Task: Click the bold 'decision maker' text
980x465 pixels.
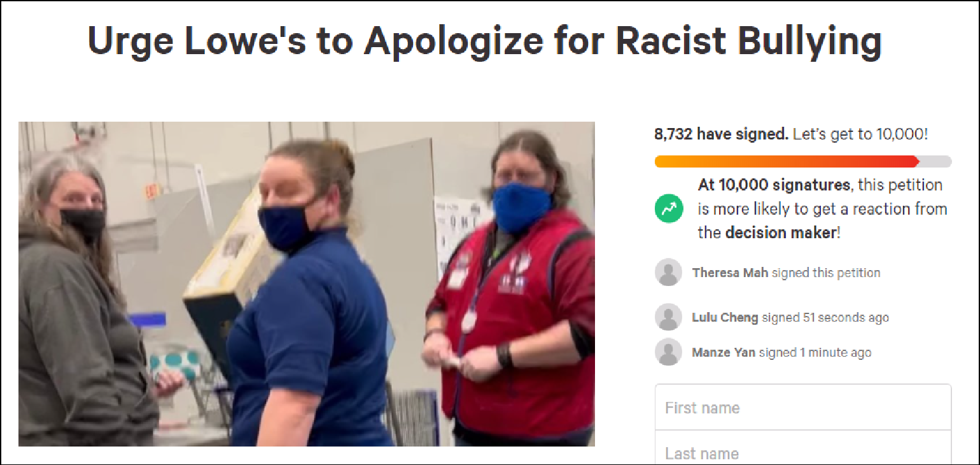Action: tap(780, 232)
